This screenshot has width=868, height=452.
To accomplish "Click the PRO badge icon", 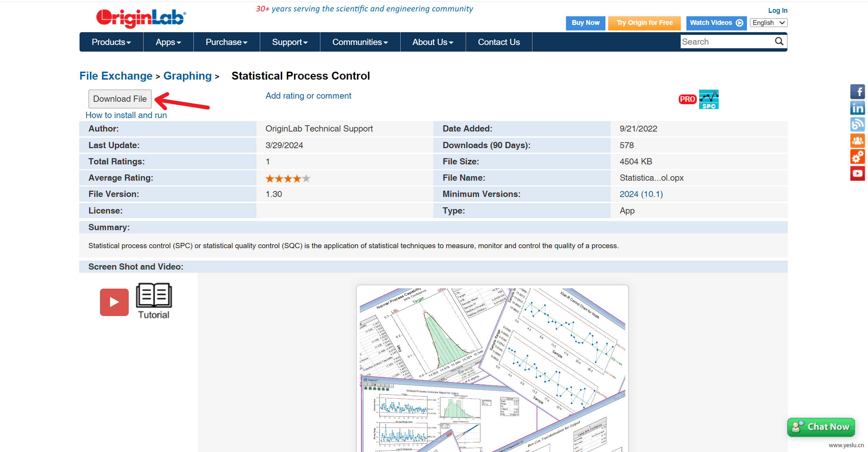I will [x=687, y=99].
